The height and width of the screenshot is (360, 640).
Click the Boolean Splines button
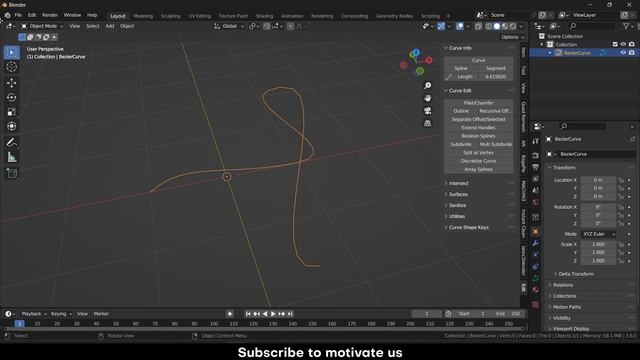pos(478,136)
